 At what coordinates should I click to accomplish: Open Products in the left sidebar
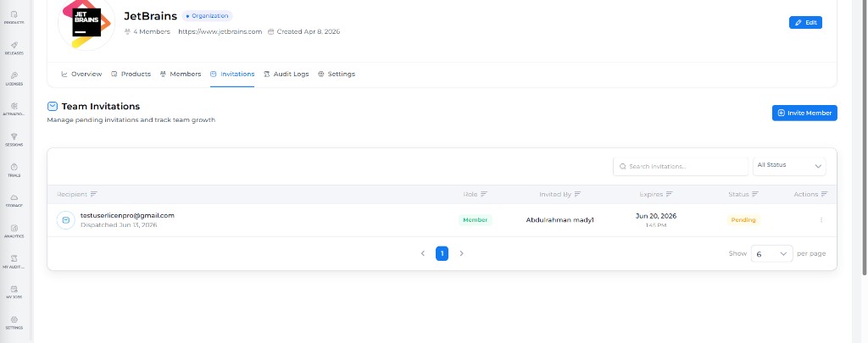[x=14, y=17]
